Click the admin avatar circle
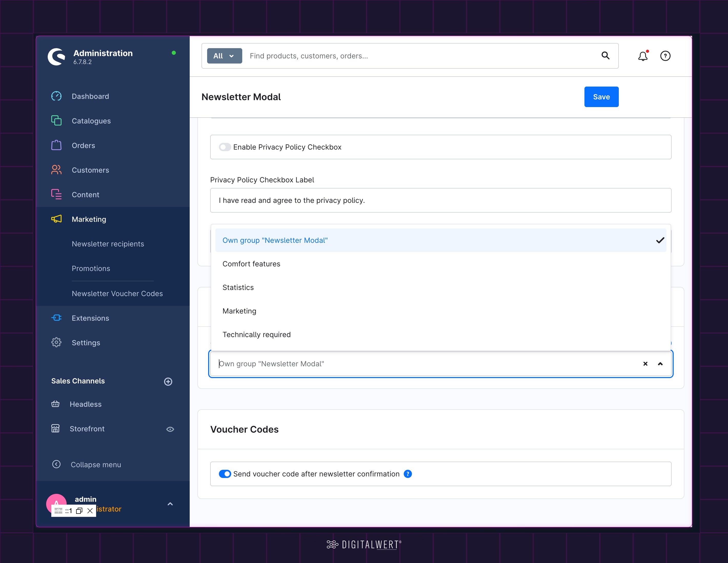Viewport: 728px width, 563px height. pyautogui.click(x=56, y=504)
